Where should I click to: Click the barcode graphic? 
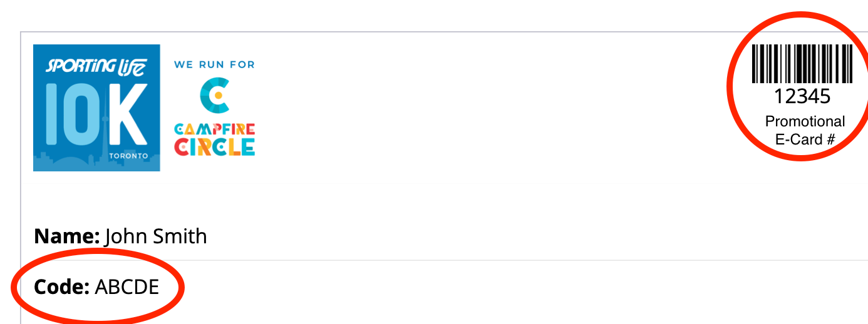(802, 64)
